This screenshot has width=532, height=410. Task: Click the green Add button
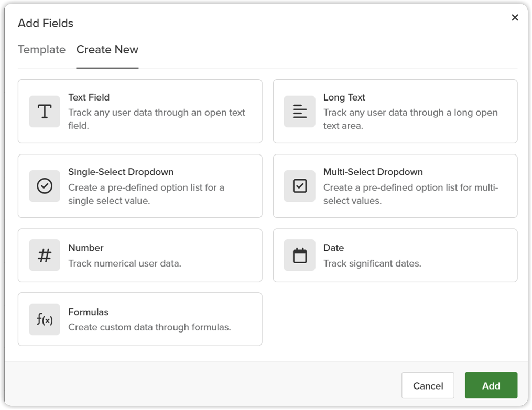(x=491, y=385)
